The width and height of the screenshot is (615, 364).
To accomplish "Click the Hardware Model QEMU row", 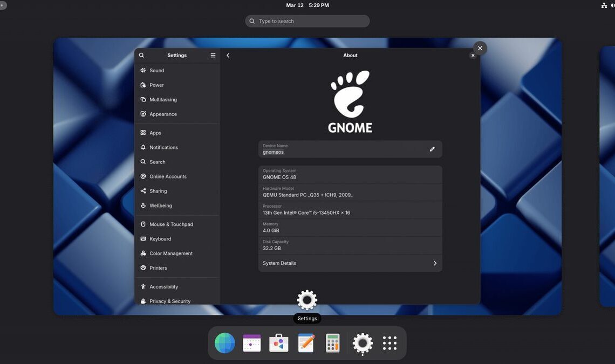I will (x=350, y=192).
